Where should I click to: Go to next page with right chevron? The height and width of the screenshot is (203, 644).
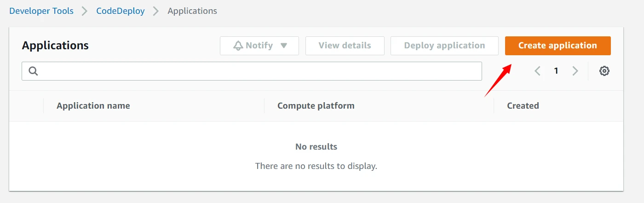coord(575,71)
